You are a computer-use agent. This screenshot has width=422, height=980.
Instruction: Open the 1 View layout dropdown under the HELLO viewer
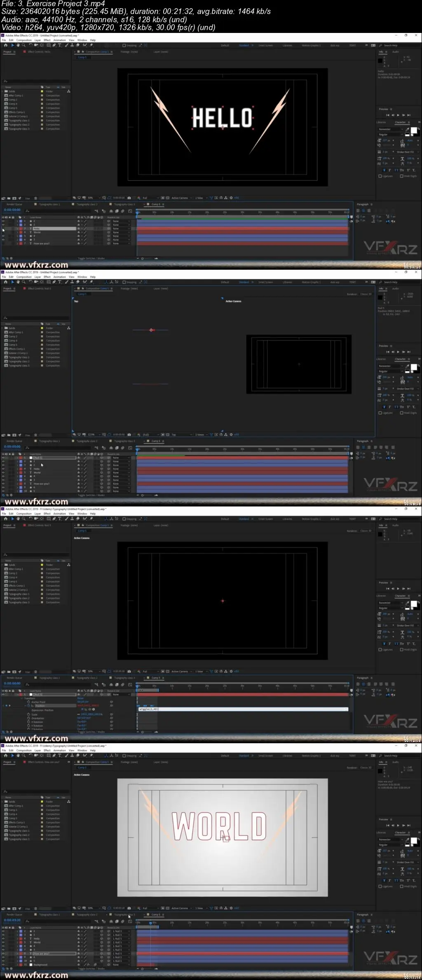coord(201,198)
